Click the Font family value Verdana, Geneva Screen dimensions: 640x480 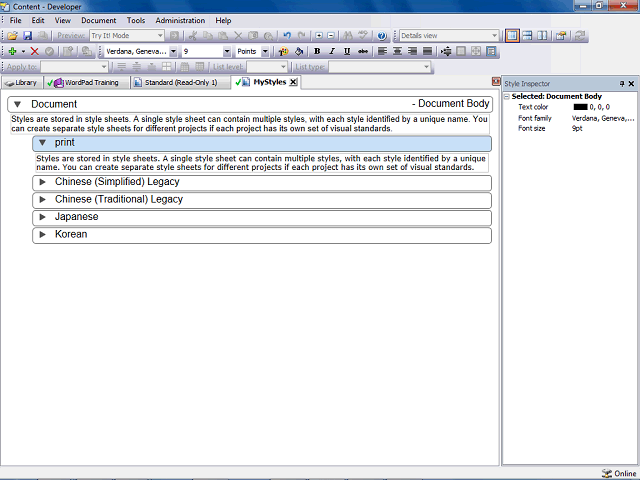602,118
